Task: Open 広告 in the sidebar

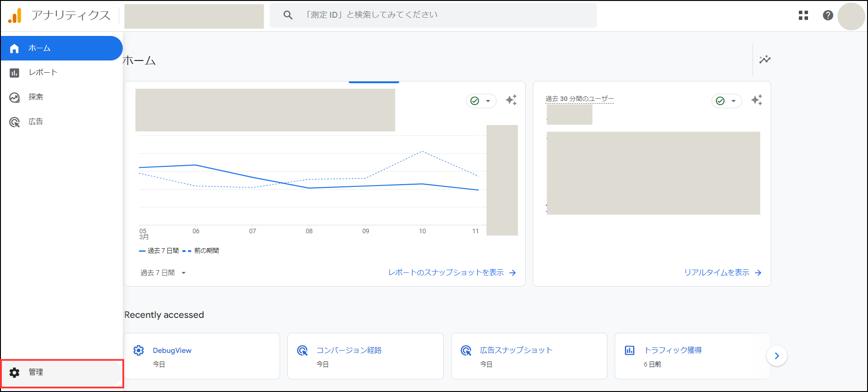Action: click(x=61, y=122)
